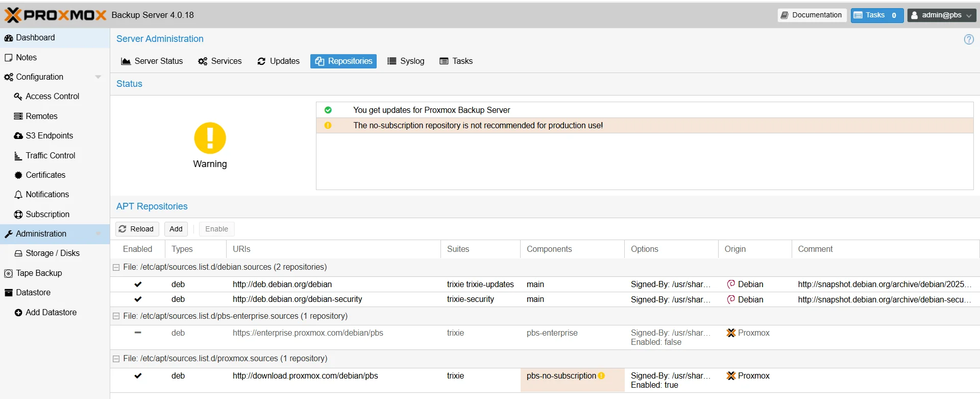Click the Tape Backup icon
Image resolution: width=980 pixels, height=399 pixels.
tap(8, 273)
